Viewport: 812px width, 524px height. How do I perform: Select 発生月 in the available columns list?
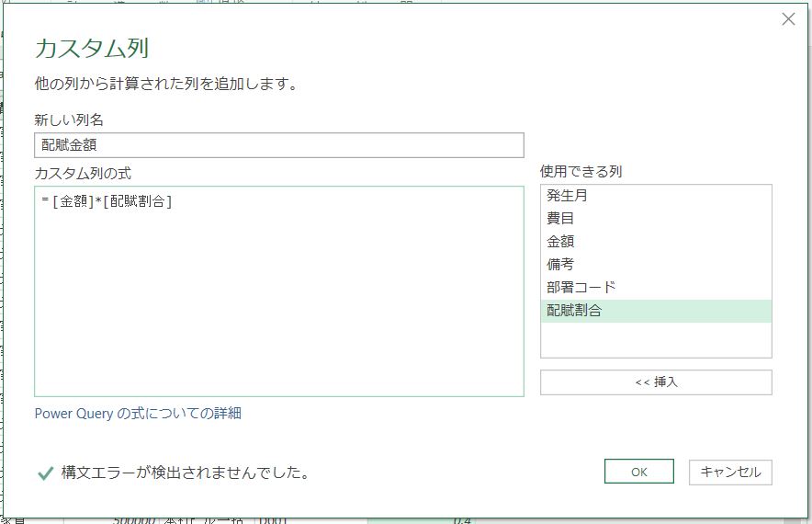tap(567, 196)
